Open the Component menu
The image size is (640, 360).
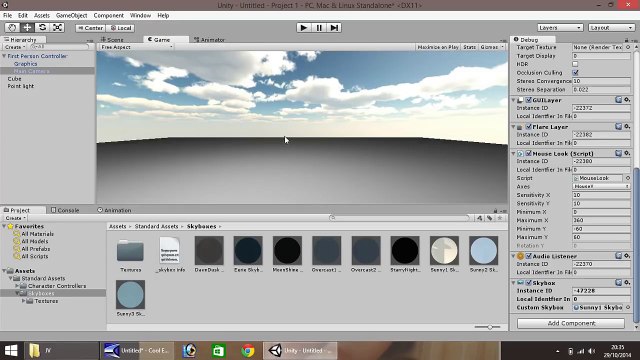(x=109, y=16)
